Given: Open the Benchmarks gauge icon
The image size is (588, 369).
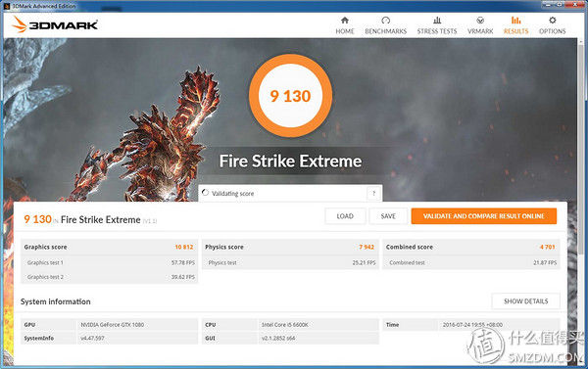Looking at the screenshot, I should click(385, 21).
